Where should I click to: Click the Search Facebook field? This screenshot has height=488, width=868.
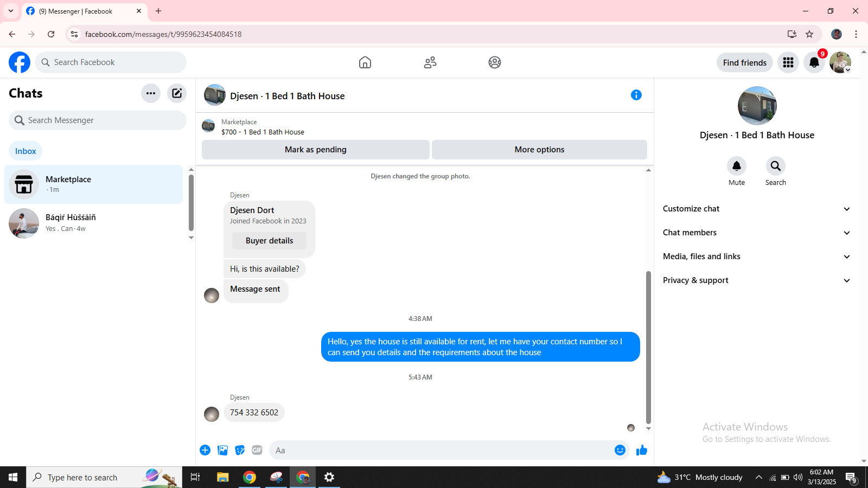tap(111, 62)
